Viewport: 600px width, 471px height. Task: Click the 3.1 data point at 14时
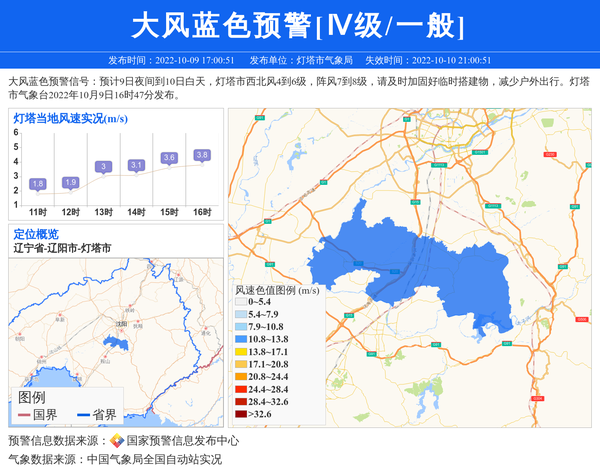coord(137,165)
